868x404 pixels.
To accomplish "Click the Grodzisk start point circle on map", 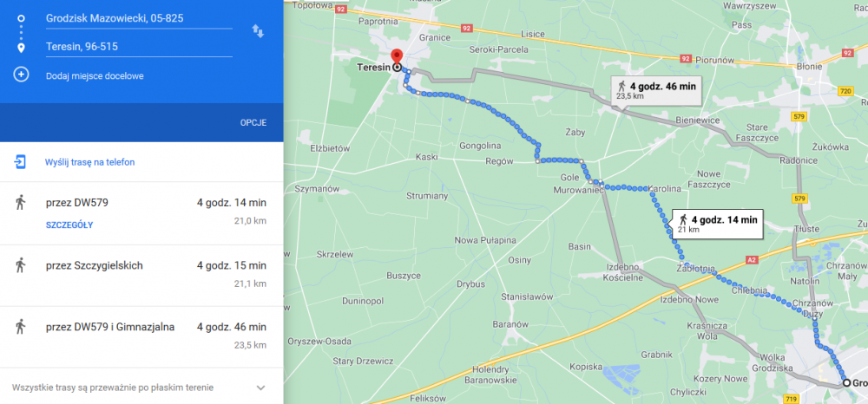I will click(845, 383).
